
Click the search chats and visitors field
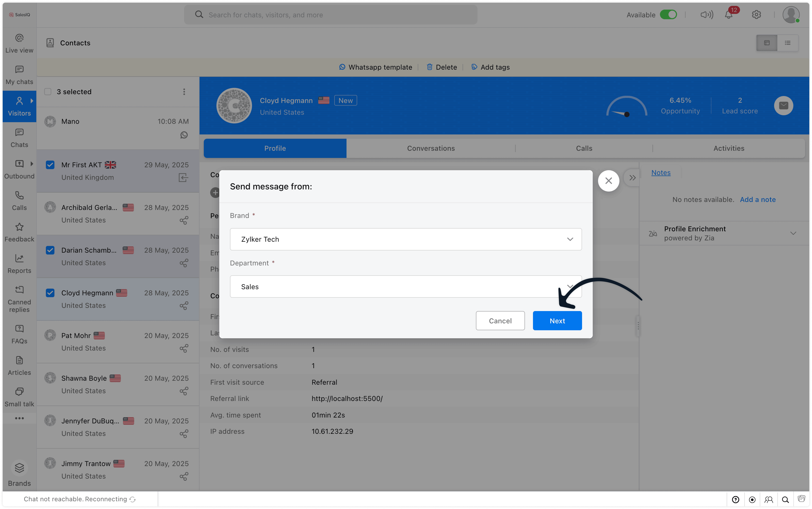(x=331, y=15)
